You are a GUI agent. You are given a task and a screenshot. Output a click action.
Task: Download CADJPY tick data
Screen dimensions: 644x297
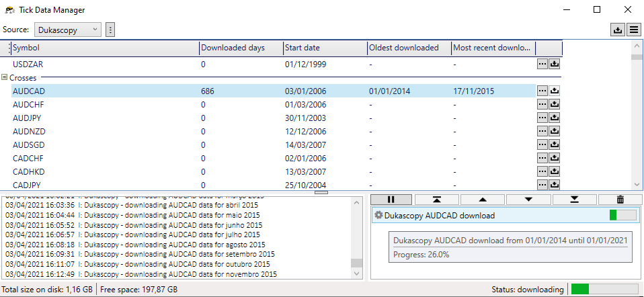pyautogui.click(x=555, y=184)
